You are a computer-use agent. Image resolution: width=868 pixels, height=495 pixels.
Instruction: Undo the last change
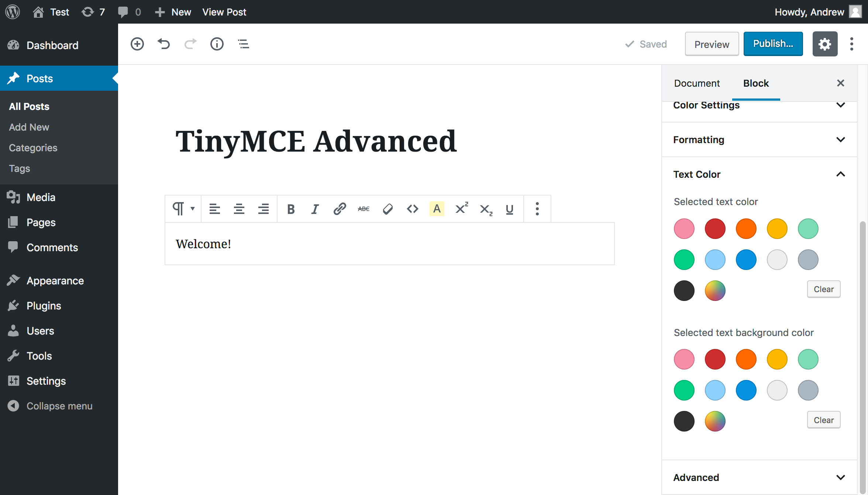pyautogui.click(x=163, y=44)
